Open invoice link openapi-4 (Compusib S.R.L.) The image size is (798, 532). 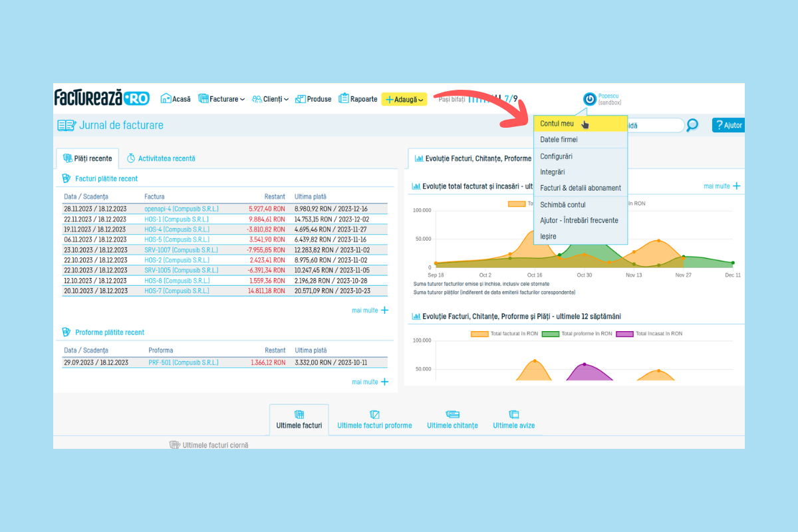181,209
